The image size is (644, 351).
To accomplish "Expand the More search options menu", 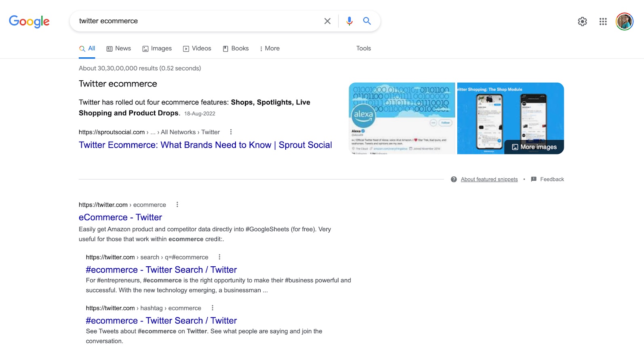I will (x=269, y=48).
